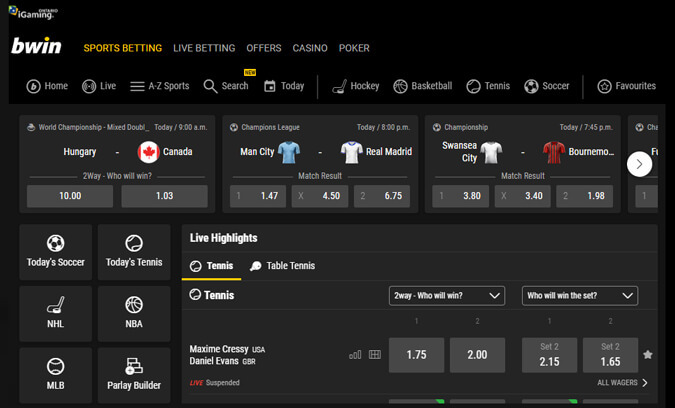Image resolution: width=675 pixels, height=408 pixels.
Task: Bet on Hungary at 10.00 odds
Action: pos(70,196)
